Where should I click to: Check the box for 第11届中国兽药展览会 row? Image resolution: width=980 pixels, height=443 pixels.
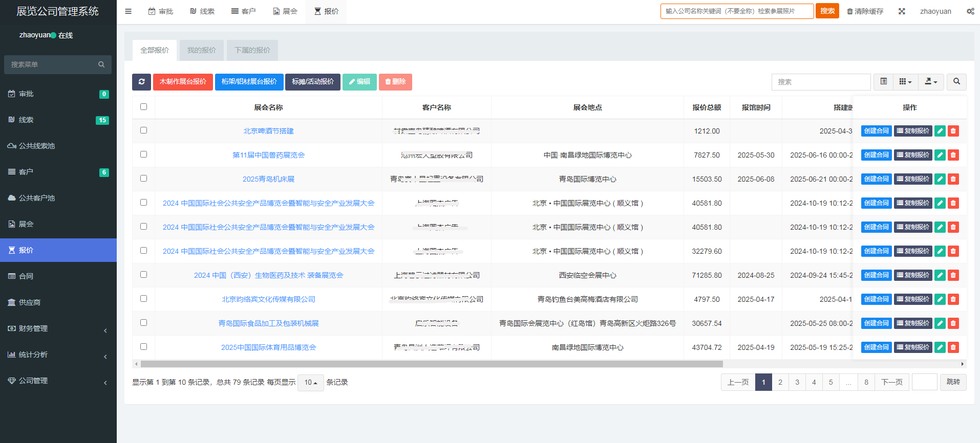point(143,154)
